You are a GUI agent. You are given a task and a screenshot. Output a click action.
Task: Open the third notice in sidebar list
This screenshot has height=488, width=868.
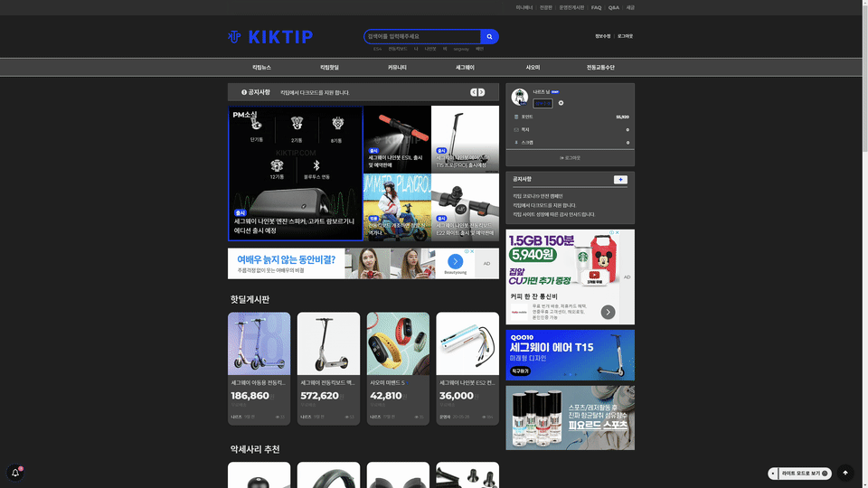pyautogui.click(x=553, y=214)
